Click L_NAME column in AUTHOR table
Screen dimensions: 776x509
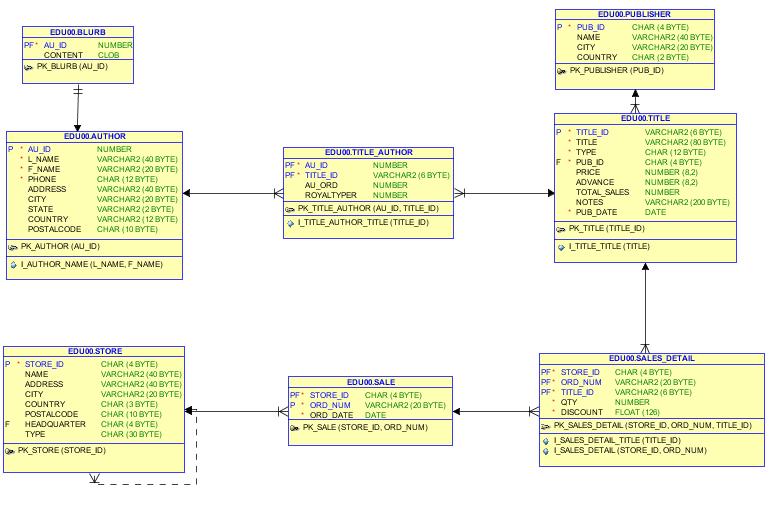click(x=43, y=159)
